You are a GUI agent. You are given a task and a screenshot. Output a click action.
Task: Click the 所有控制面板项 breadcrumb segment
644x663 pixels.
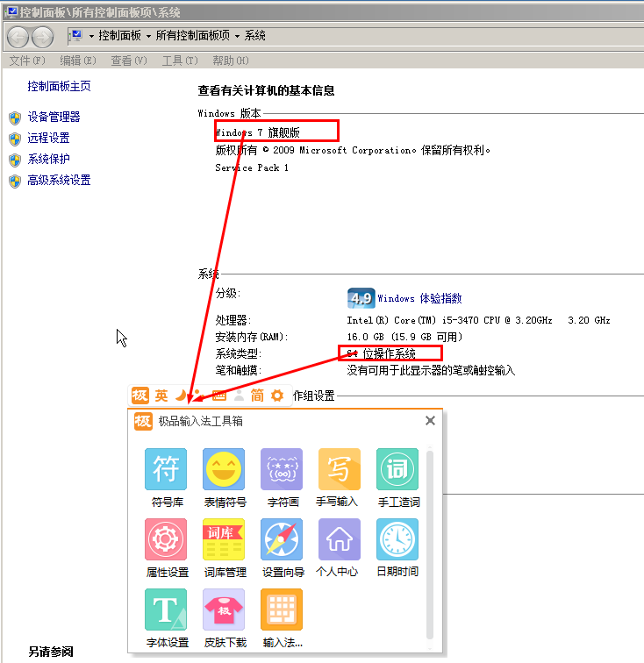[192, 35]
